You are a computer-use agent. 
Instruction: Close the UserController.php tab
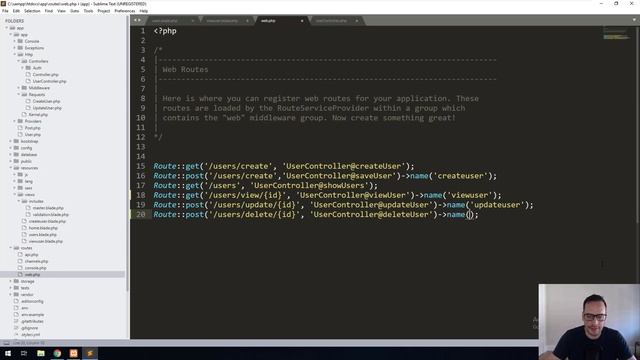[x=357, y=21]
